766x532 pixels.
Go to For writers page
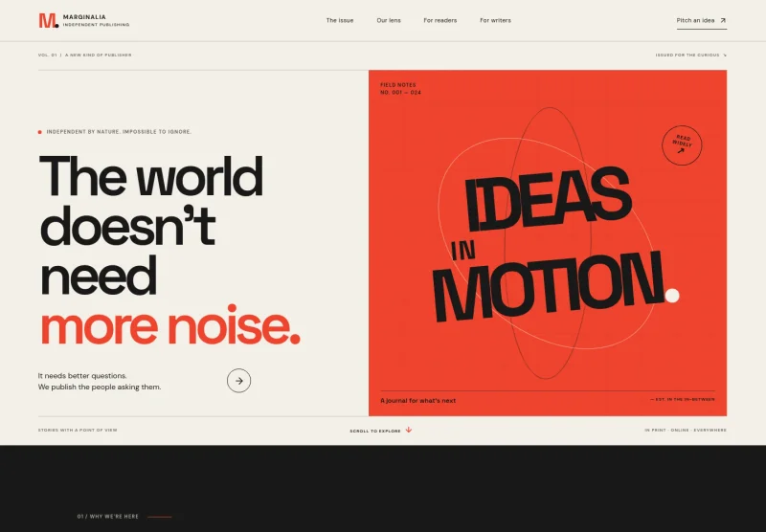tap(495, 20)
